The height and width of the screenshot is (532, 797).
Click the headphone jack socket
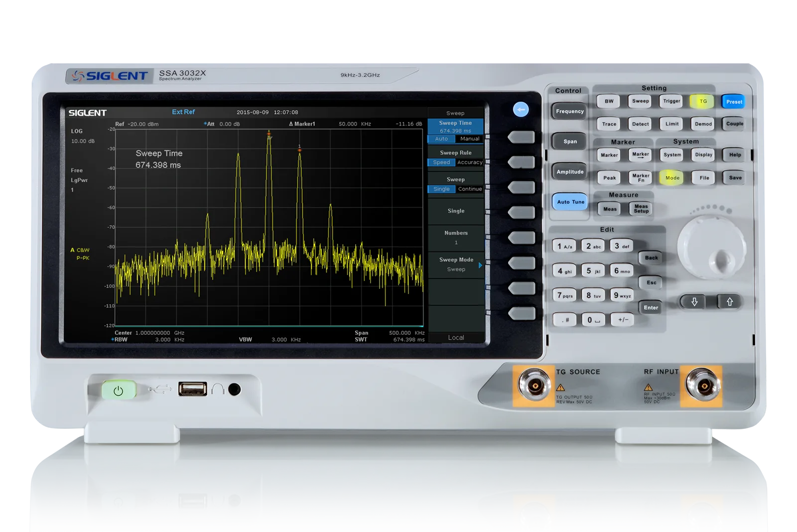[234, 390]
